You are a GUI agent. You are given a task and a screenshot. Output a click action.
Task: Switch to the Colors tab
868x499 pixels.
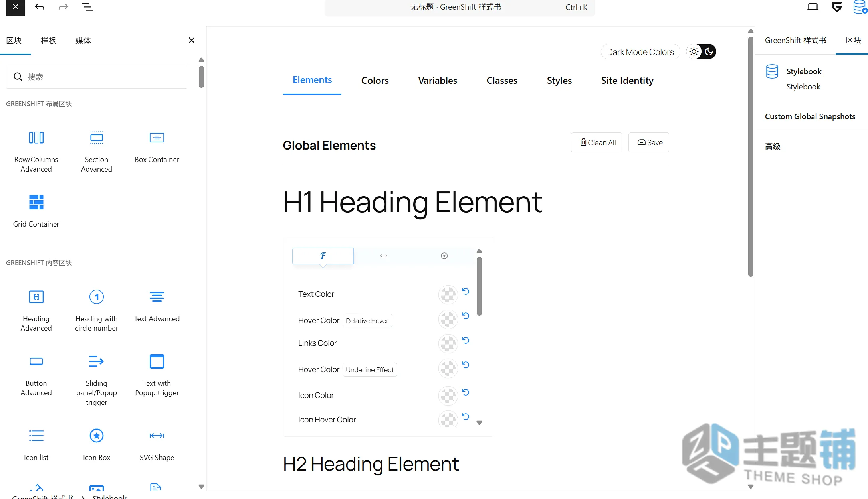click(375, 81)
